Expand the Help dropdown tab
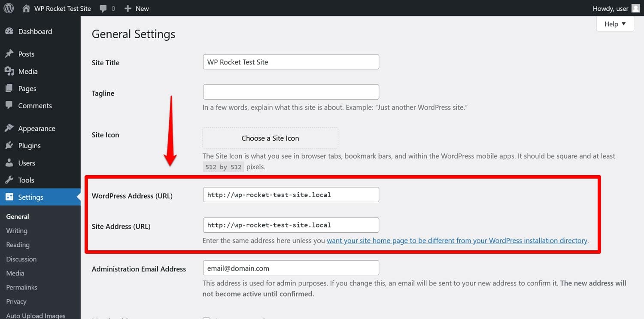This screenshot has width=644, height=319. (x=615, y=24)
